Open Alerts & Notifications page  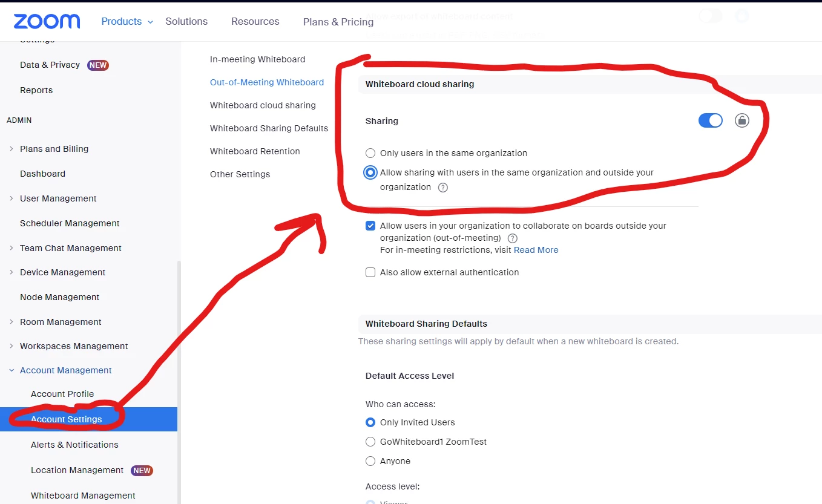74,445
